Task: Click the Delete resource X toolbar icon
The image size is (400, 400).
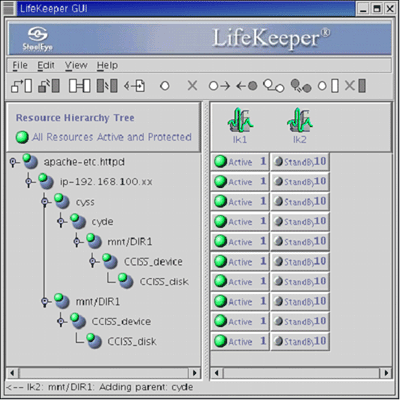Action: [x=192, y=86]
